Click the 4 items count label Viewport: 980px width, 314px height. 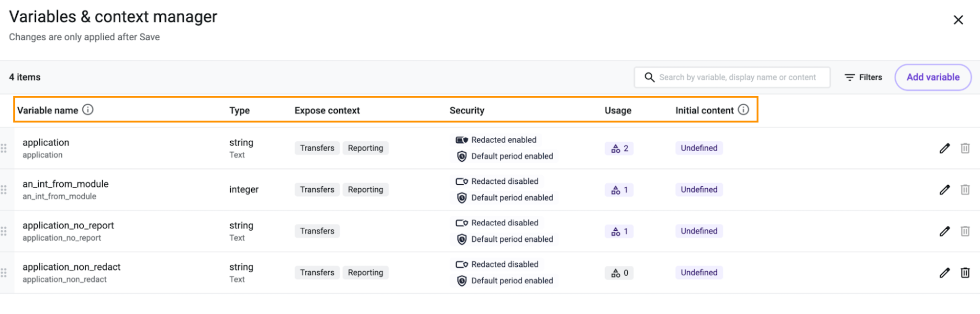click(25, 77)
